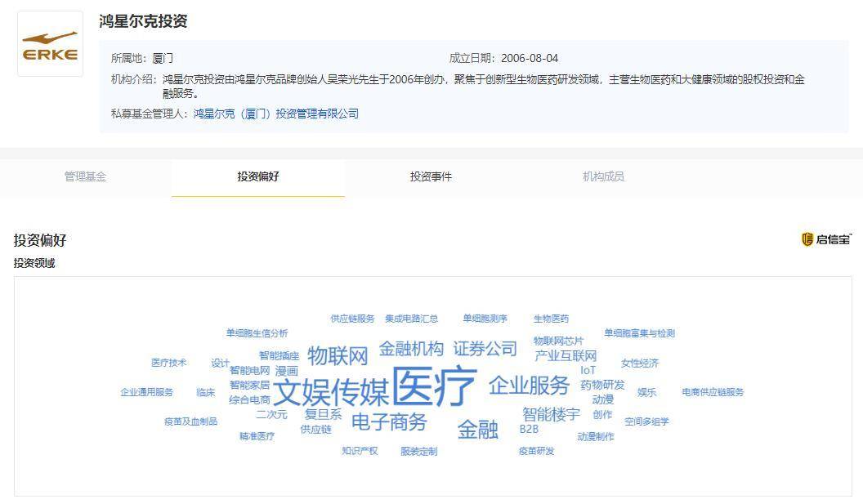The image size is (863, 504).
Task: Choose the 产业互联网 tag
Action: (566, 355)
